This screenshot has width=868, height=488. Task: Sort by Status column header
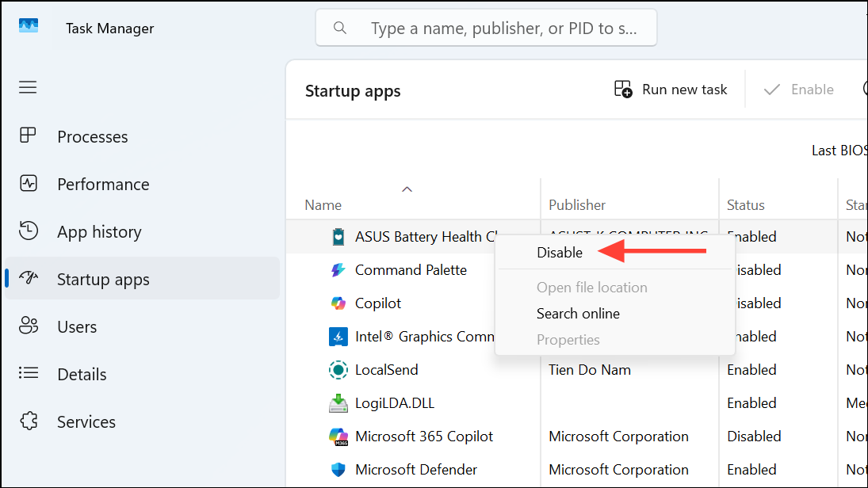(745, 204)
